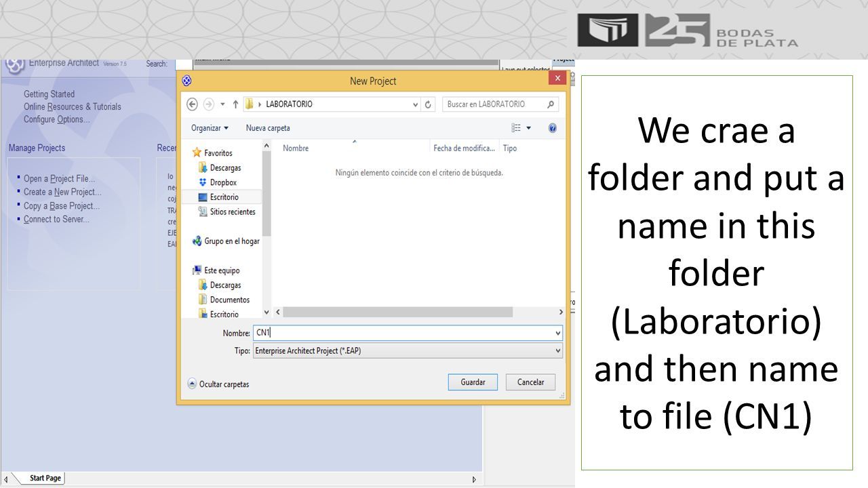Click the New Project title bar icon
The height and width of the screenshot is (488, 868).
(187, 81)
